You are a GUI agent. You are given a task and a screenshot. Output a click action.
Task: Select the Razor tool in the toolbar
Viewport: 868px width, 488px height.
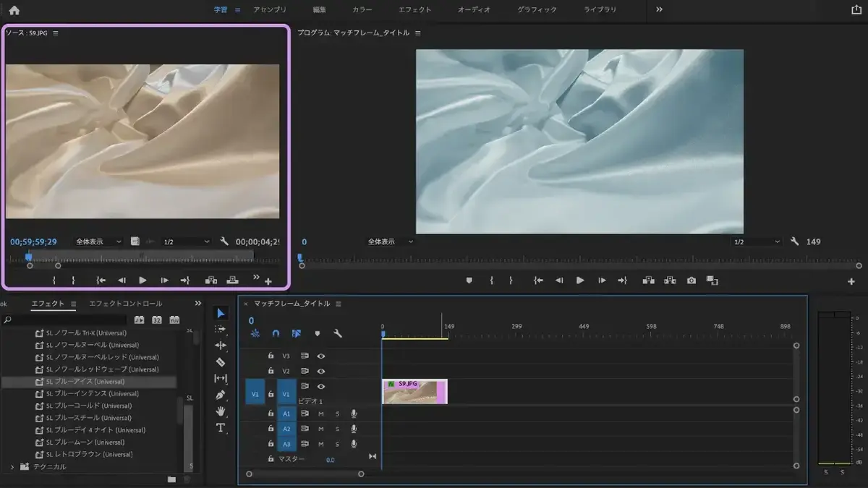click(x=221, y=362)
